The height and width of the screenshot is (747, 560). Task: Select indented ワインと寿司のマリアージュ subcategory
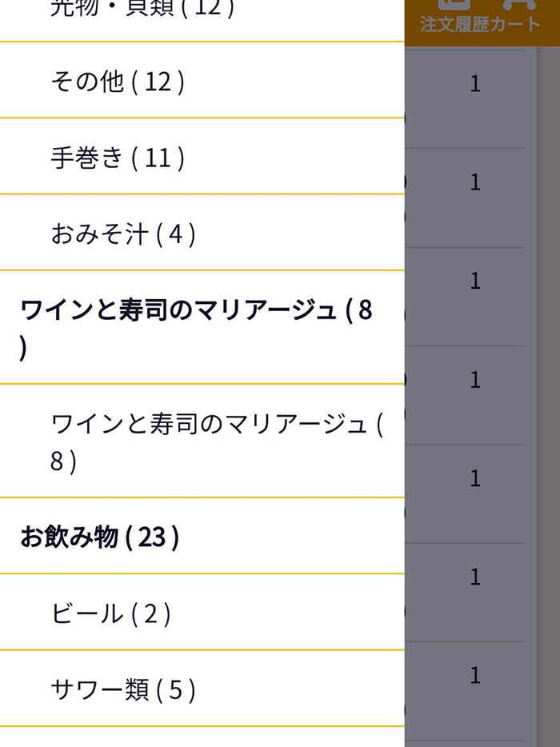216,440
